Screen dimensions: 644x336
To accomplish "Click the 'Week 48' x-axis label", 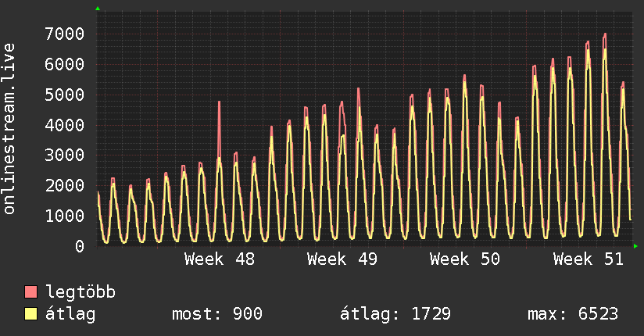I will [220, 259].
